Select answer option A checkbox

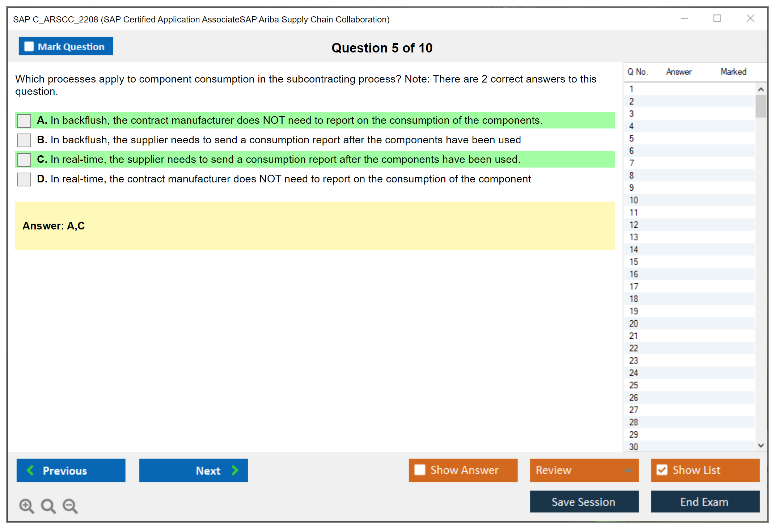point(24,121)
